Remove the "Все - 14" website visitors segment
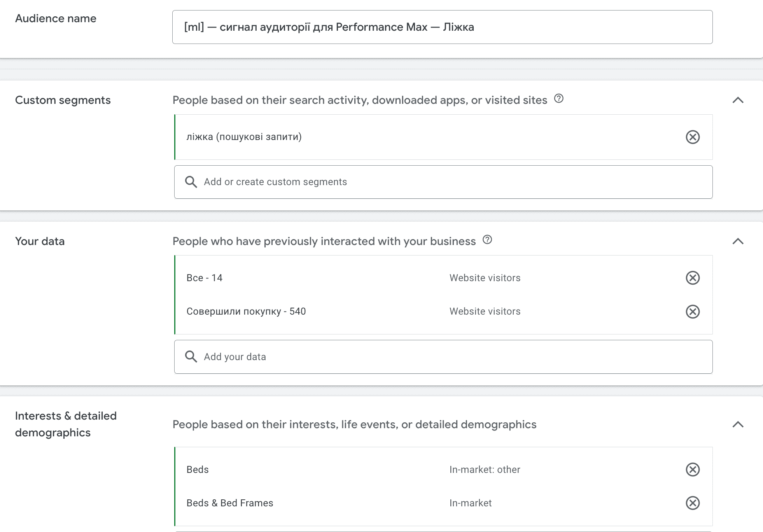Viewport: 763px width, 532px height. coord(693,278)
